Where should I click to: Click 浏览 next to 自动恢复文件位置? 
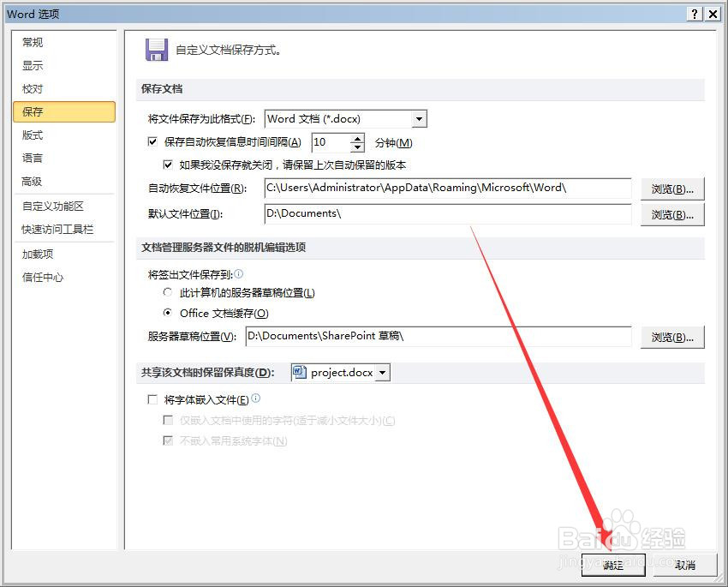(x=672, y=189)
